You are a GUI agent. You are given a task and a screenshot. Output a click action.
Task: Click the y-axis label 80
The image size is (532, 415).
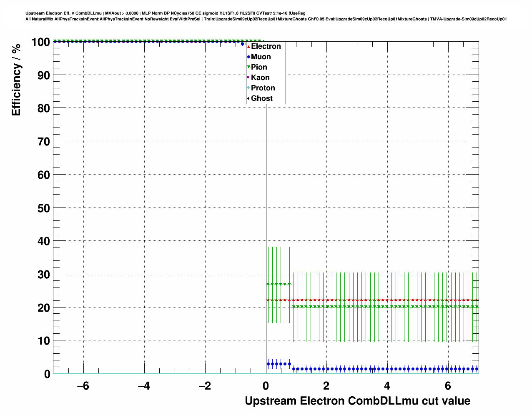[43, 108]
